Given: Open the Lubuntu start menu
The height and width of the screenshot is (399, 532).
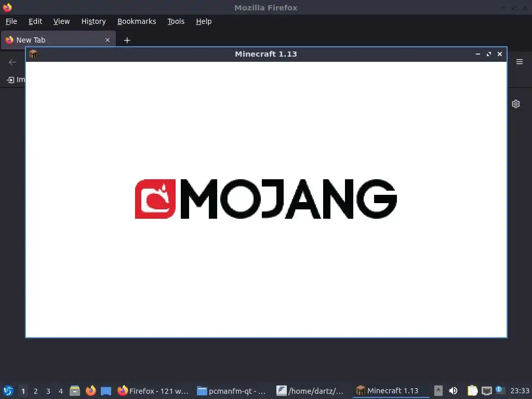Looking at the screenshot, I should coord(8,391).
